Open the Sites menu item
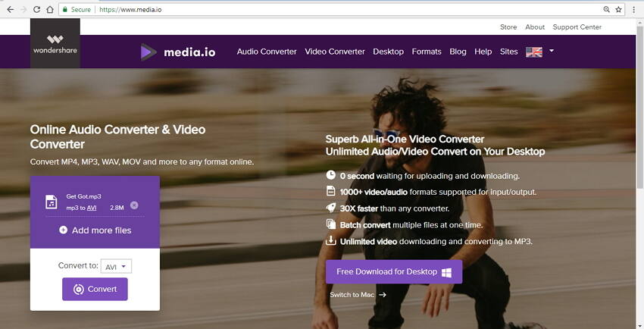Viewport: 644px width, 329px height. 508,52
